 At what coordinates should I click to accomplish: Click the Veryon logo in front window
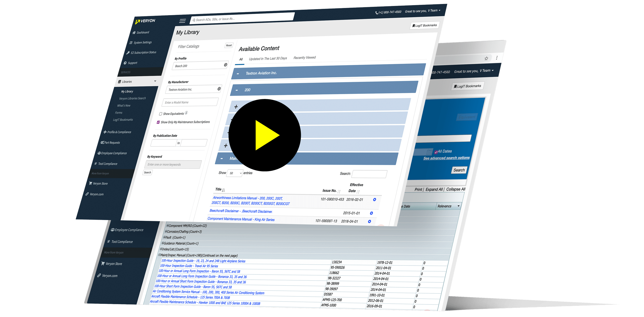[145, 21]
